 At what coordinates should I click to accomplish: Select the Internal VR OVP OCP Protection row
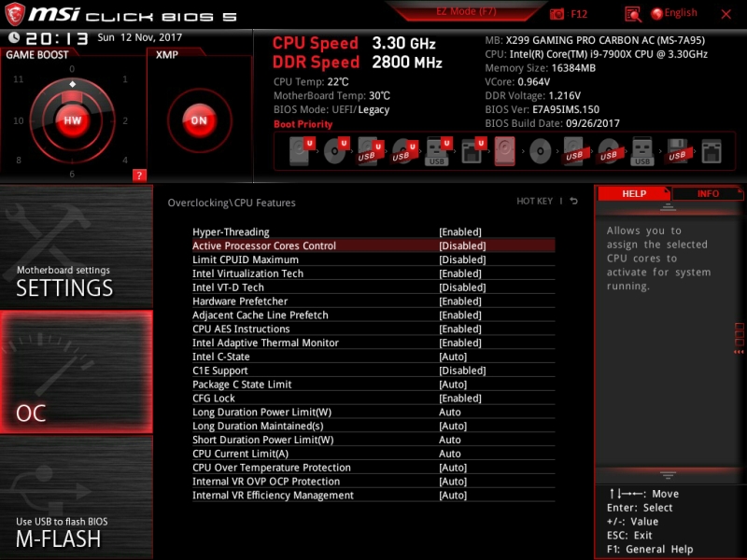click(373, 481)
